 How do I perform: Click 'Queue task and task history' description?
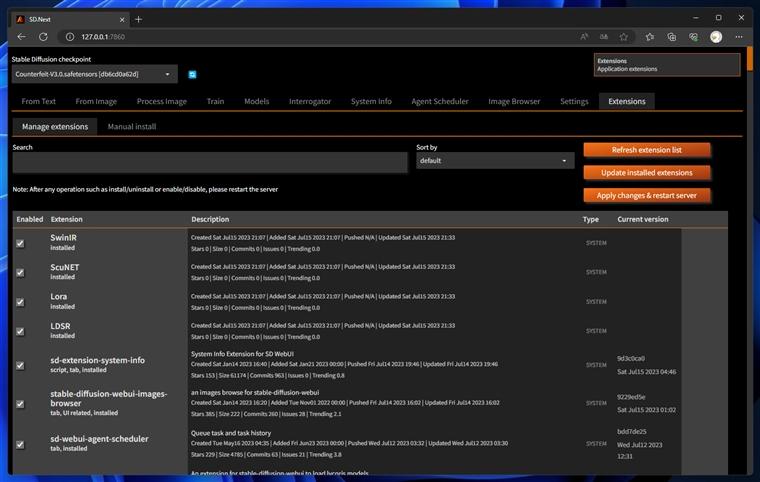click(x=231, y=433)
